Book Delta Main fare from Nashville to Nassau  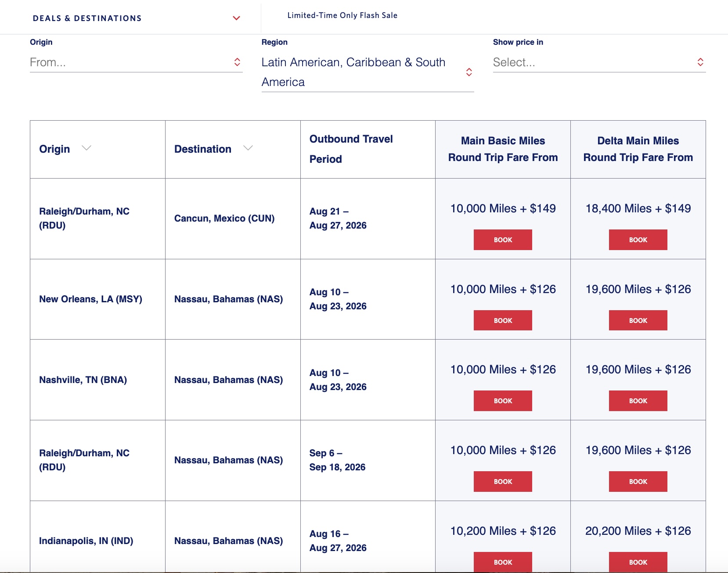(638, 401)
